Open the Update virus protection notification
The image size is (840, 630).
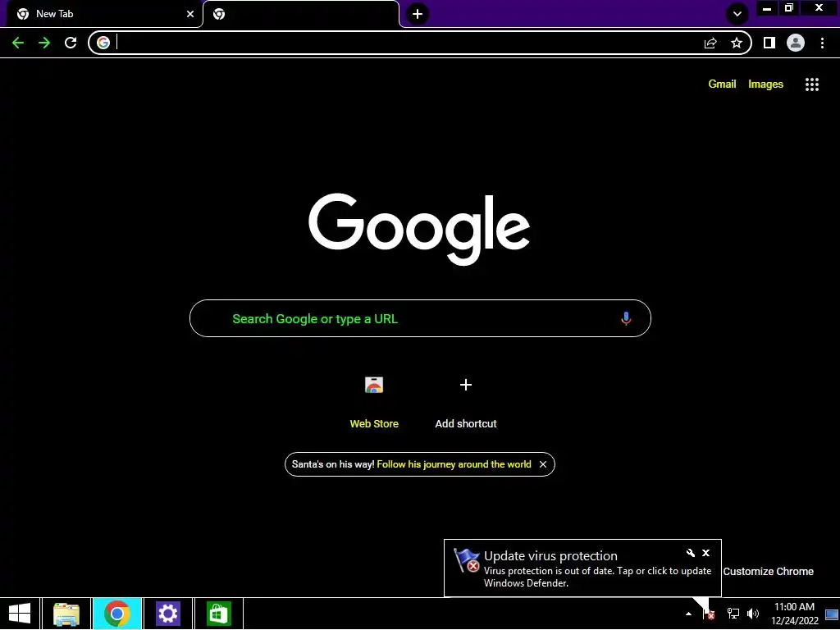pos(583,568)
